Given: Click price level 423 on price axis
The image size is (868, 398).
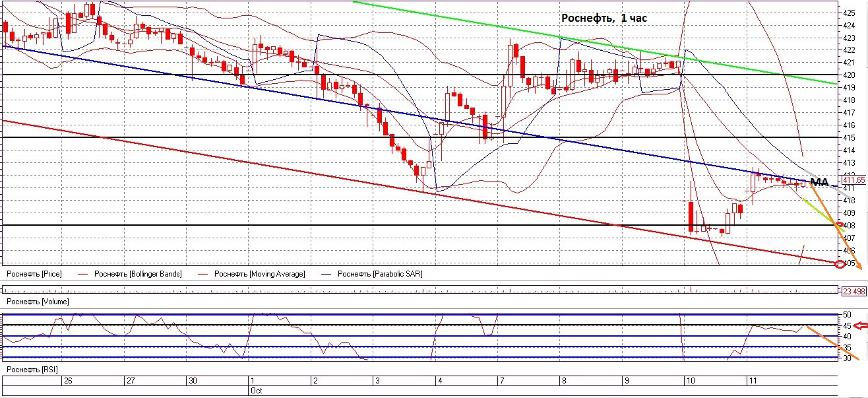Looking at the screenshot, I should (x=850, y=38).
